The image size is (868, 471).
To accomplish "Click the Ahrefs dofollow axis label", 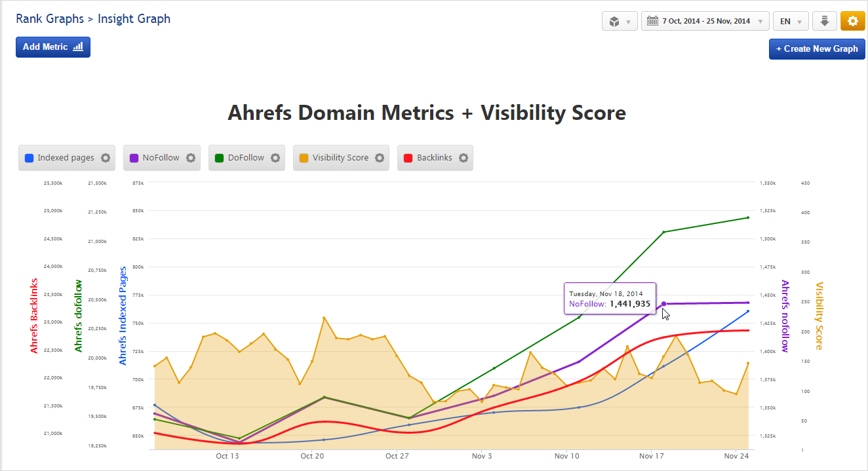I will pyautogui.click(x=79, y=316).
